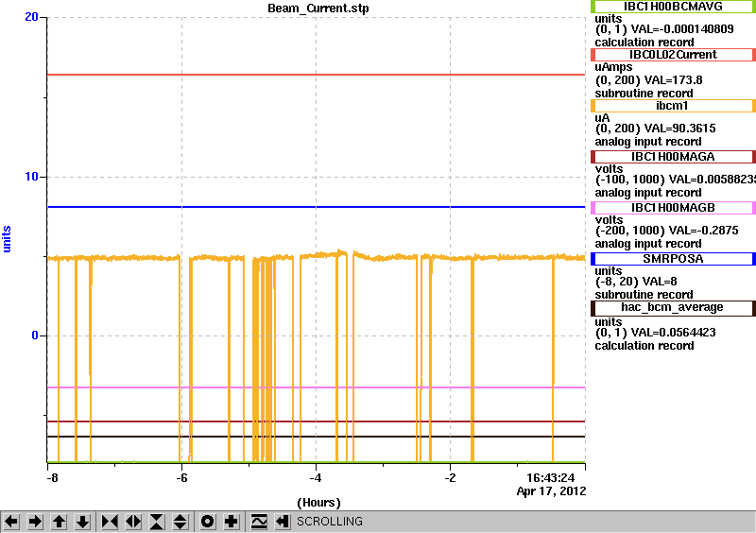Select the IBC1H00BCMAVG curve legend header
Screen dimensions: 756x533
tap(673, 7)
